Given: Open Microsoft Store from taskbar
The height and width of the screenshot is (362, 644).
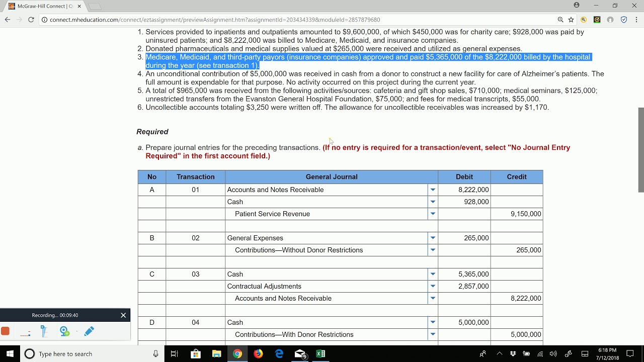Looking at the screenshot, I should 196,354.
